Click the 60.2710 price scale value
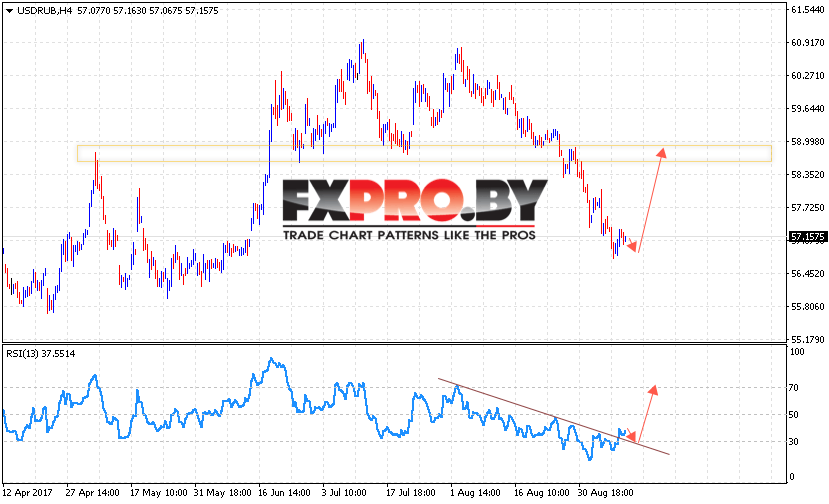829x504 pixels. pos(807,76)
